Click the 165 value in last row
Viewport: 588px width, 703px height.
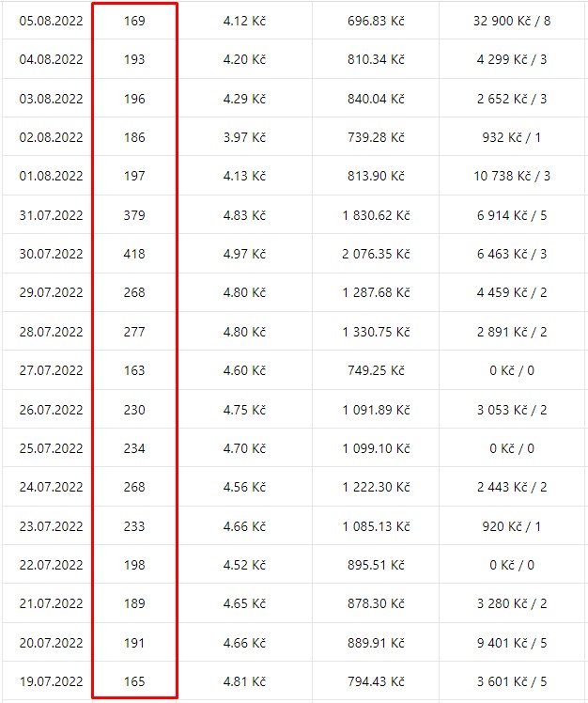pyautogui.click(x=134, y=682)
